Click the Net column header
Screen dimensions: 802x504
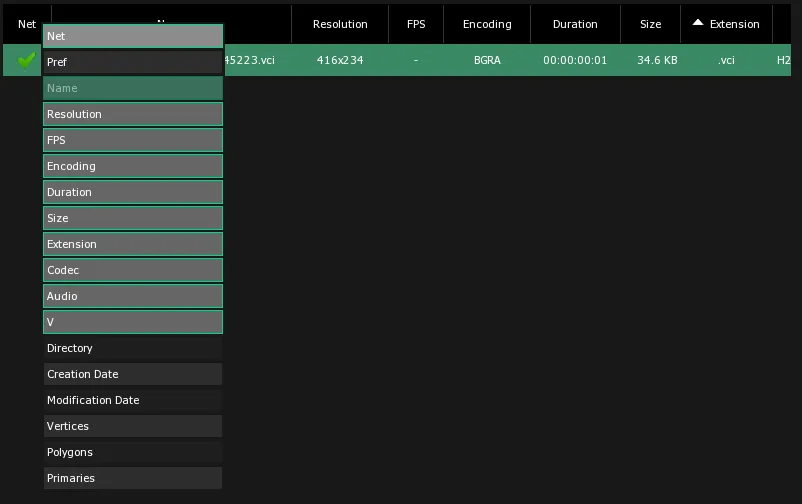27,24
